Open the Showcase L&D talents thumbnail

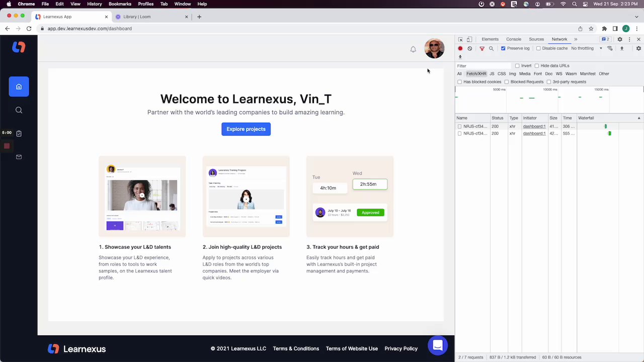142,197
